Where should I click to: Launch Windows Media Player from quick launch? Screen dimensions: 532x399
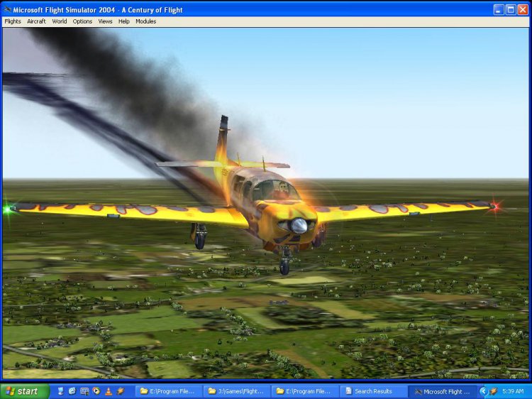point(96,391)
